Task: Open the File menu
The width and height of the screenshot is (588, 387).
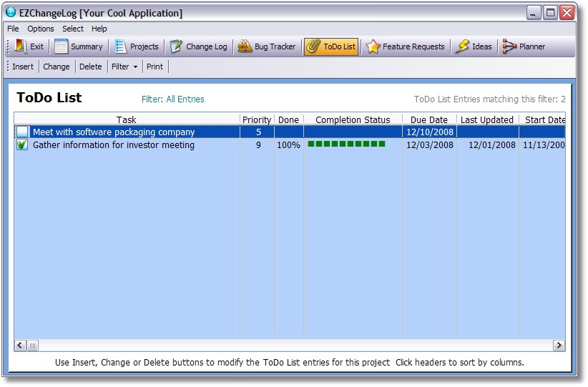Action: 13,29
